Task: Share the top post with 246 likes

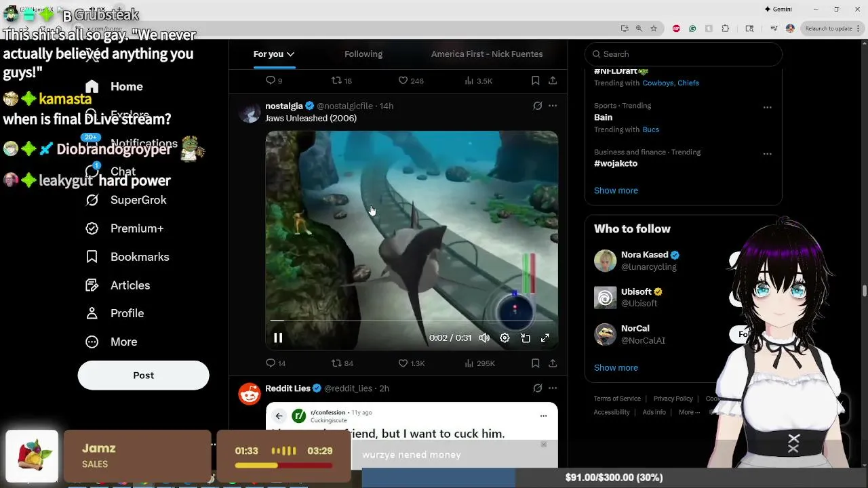Action: (x=553, y=81)
